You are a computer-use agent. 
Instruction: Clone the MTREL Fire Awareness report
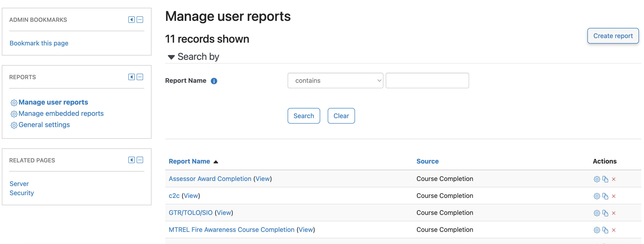coord(605,230)
